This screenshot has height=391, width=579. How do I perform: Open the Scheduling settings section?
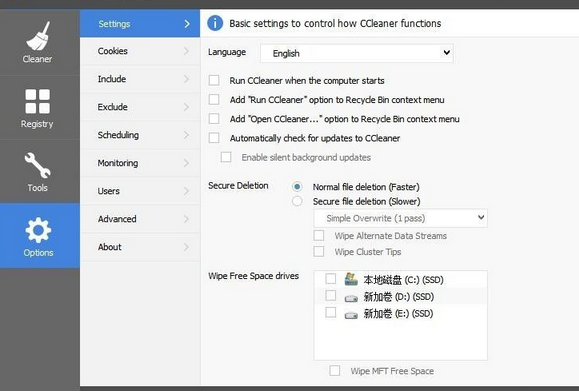pyautogui.click(x=140, y=135)
